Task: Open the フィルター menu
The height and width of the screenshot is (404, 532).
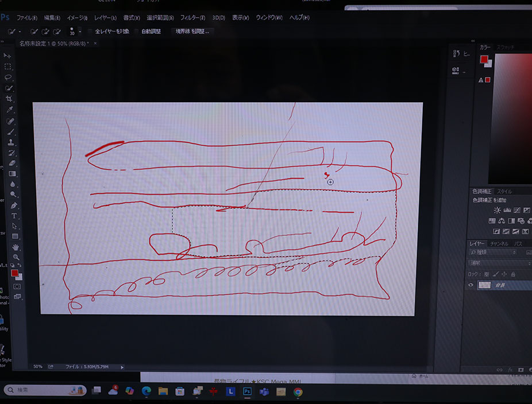Action: [x=192, y=18]
